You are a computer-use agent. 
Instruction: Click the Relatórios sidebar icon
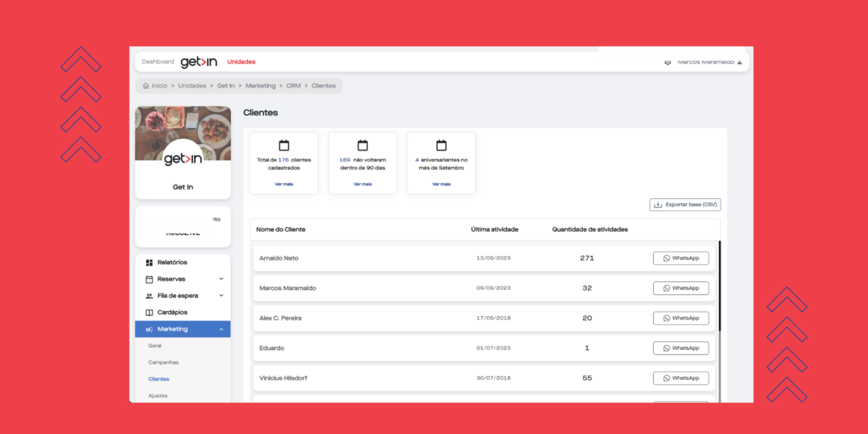click(x=149, y=263)
